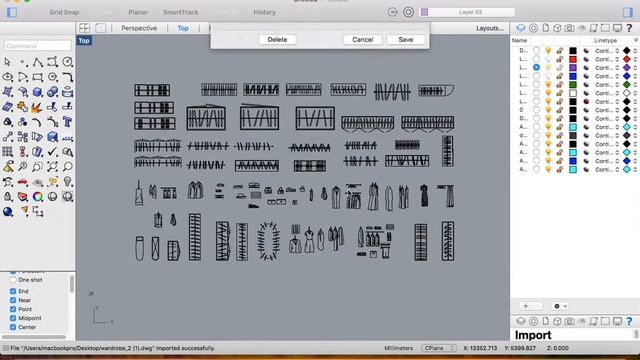This screenshot has width=640, height=360.
Task: Toggle the right sidebar panel icon
Action: [627, 12]
